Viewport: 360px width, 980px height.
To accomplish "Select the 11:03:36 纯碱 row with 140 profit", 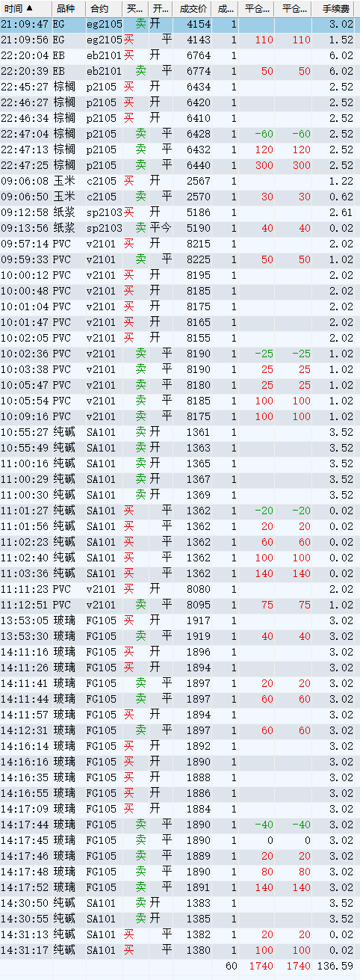I will [x=180, y=573].
